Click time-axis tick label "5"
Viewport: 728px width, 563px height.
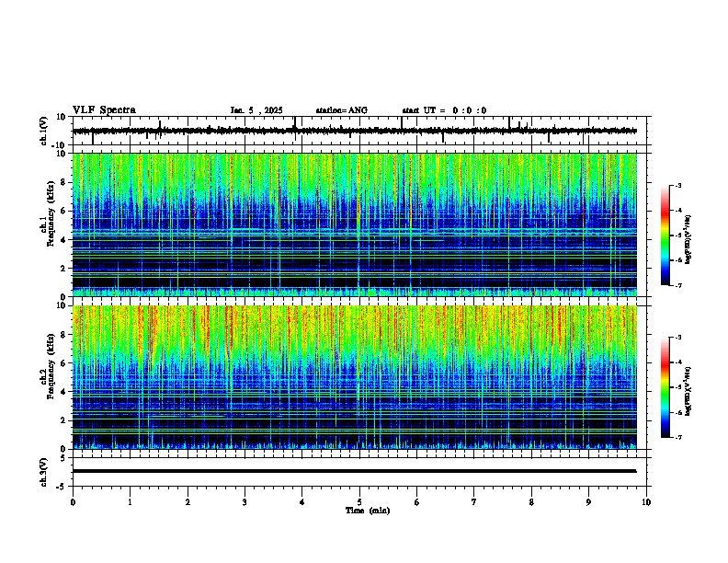coord(359,502)
